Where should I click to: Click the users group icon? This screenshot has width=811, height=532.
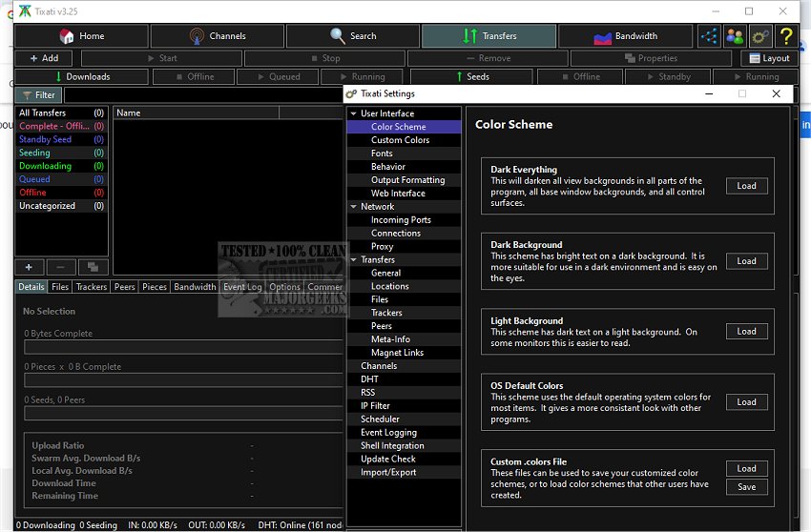coord(735,36)
